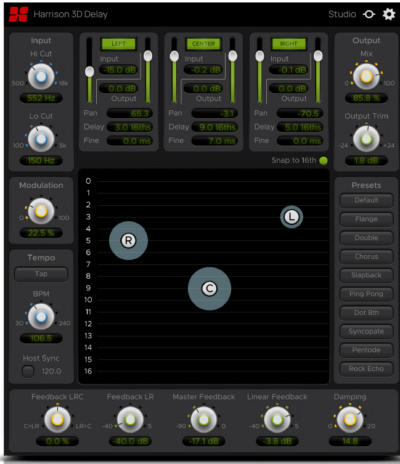Select the R delay node in grid
Image resolution: width=400 pixels, height=464 pixels.
(x=128, y=240)
